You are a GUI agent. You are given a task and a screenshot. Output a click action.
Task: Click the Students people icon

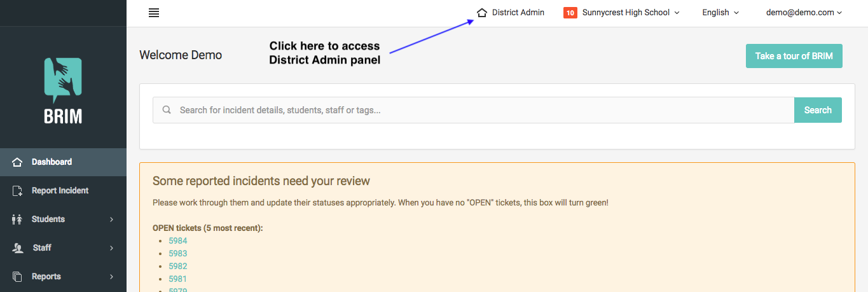[18, 219]
